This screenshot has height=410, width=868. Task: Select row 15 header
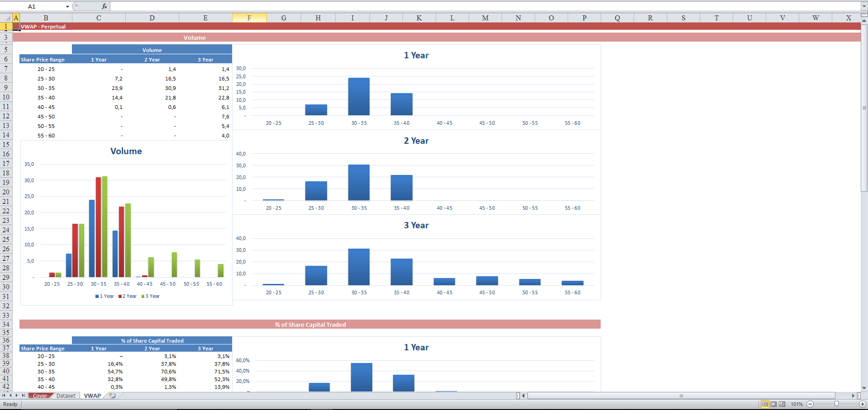[x=6, y=145]
